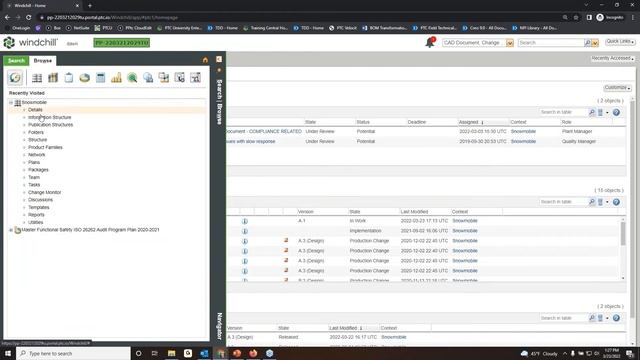Open Outlook from the taskbar

pyautogui.click(x=204, y=353)
